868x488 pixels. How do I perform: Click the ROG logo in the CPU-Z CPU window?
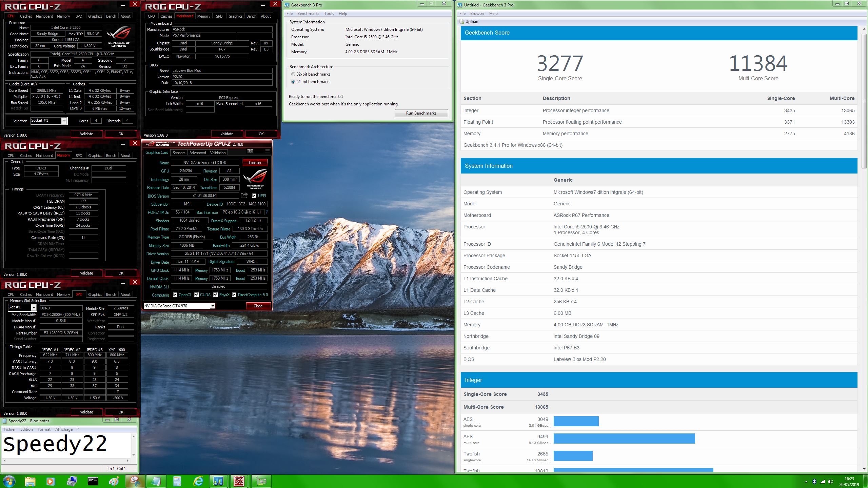click(119, 36)
